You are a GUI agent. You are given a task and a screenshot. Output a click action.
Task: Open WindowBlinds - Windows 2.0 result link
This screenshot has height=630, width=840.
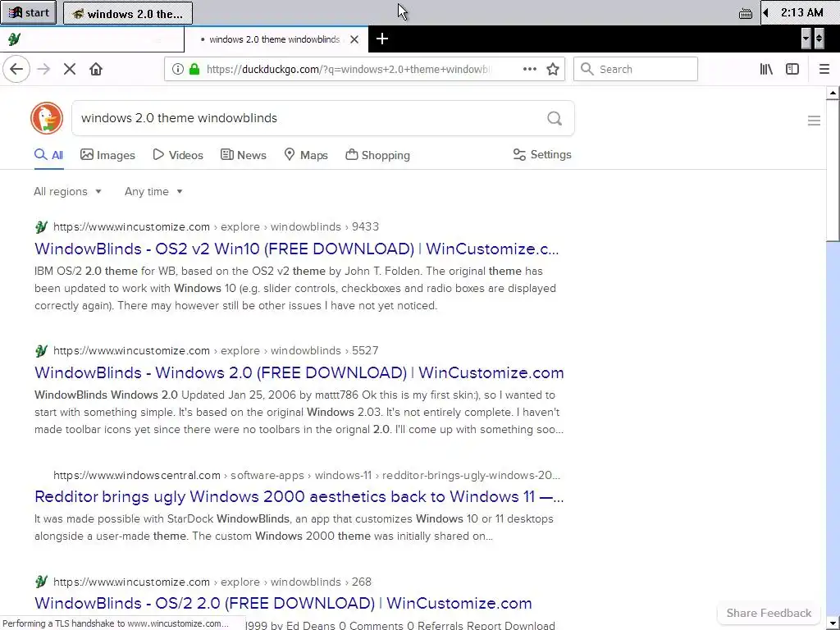click(299, 373)
